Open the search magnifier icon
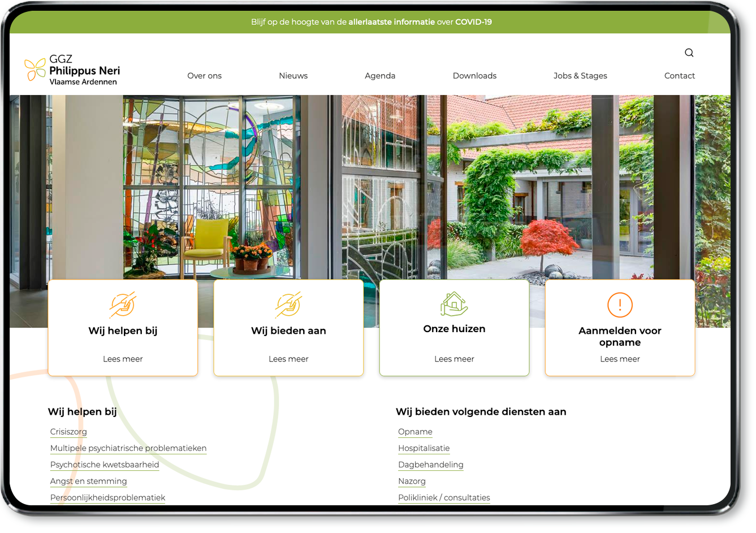Screen dimensions: 756x533 (689, 53)
